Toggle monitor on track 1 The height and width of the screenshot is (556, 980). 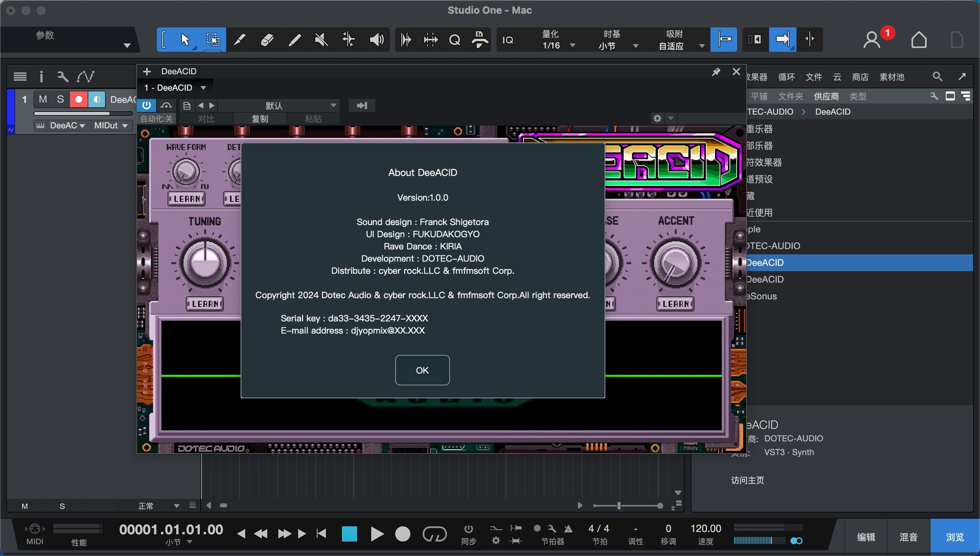96,99
